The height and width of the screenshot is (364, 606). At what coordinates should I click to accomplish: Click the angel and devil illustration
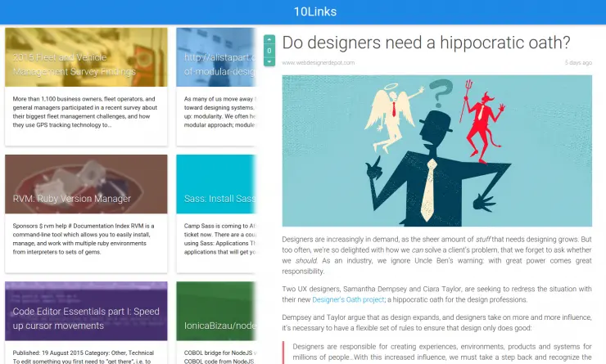click(x=436, y=151)
